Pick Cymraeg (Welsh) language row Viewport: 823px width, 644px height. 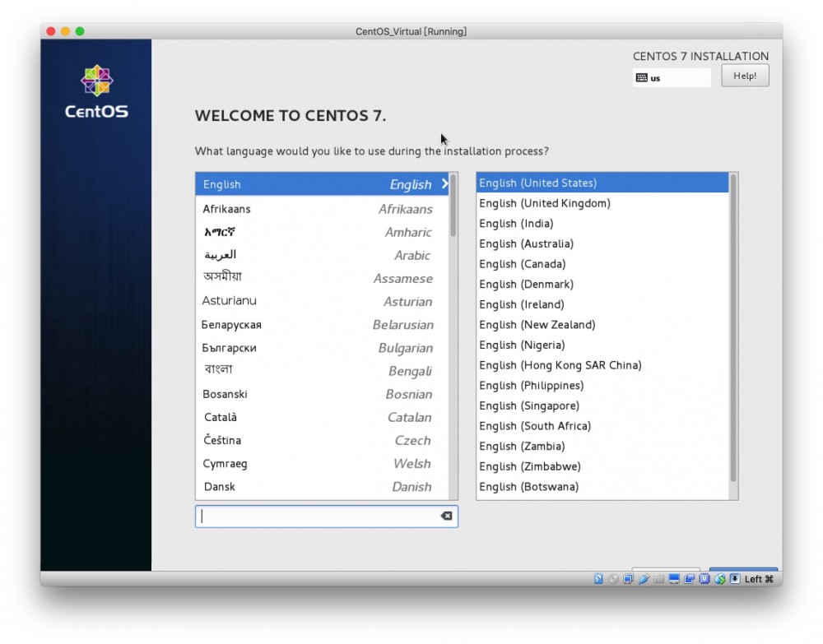pyautogui.click(x=322, y=463)
